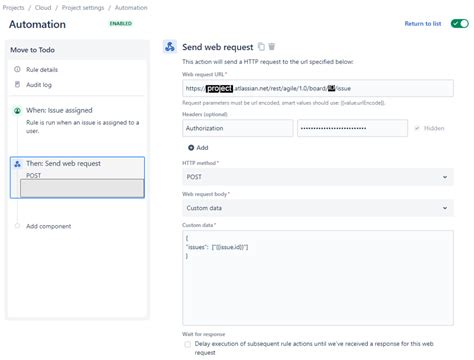474x360 pixels.
Task: Click the masked header value field
Action: point(352,128)
